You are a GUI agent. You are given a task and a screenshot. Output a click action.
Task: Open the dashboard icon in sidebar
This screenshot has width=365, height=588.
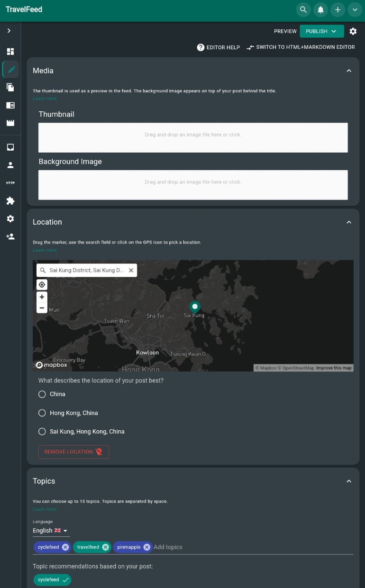click(10, 52)
